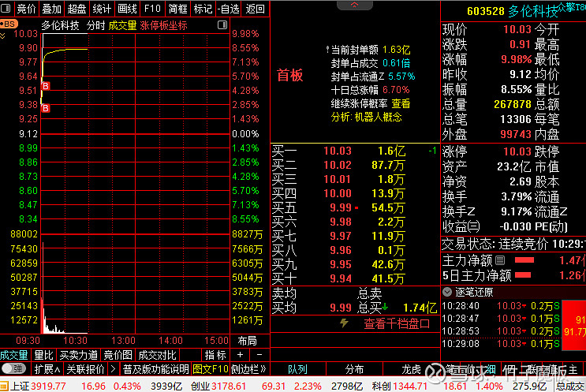The height and width of the screenshot is (392, 586).
Task: Click the stock code 603528 title
Action: click(x=486, y=11)
